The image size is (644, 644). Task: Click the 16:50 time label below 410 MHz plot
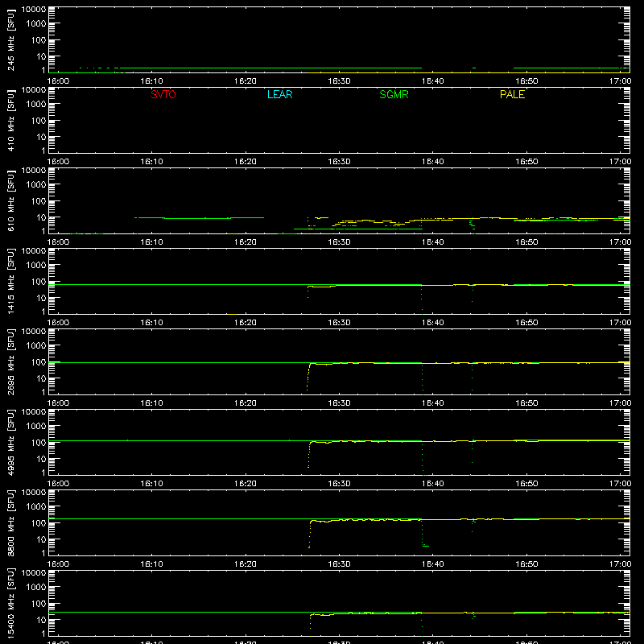526,162
